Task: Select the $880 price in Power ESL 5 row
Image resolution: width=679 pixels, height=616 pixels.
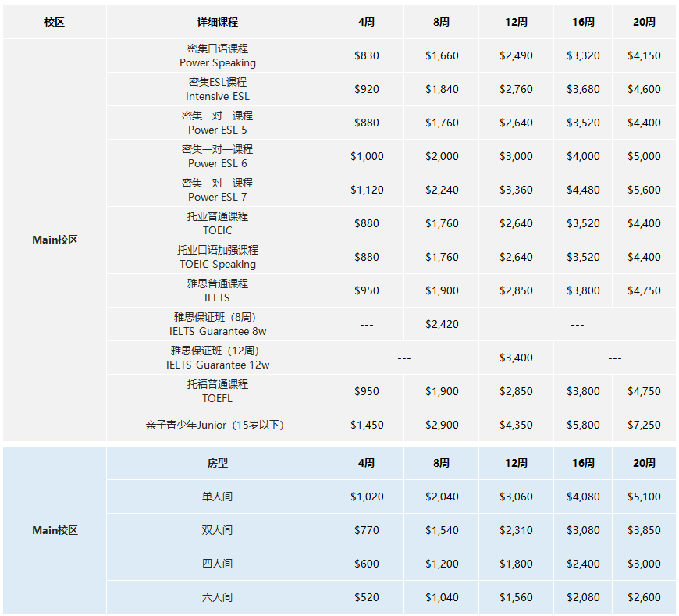Action: click(366, 123)
